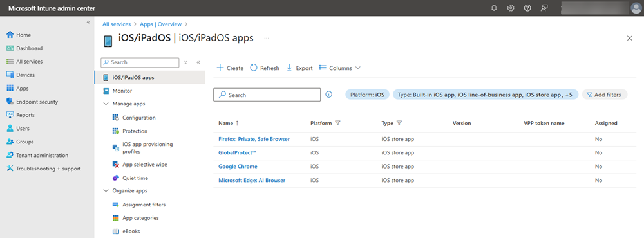The image size is (644, 238).
Task: Open Quiet time
Action: click(x=135, y=178)
